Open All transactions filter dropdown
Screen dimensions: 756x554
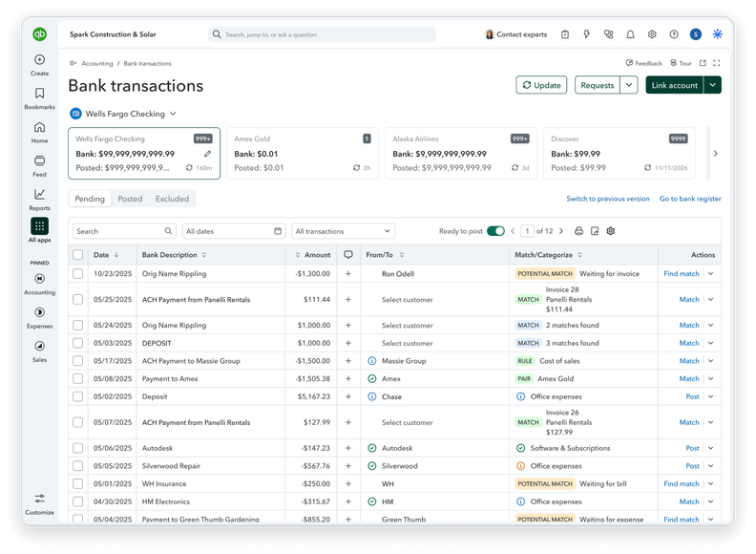click(343, 231)
